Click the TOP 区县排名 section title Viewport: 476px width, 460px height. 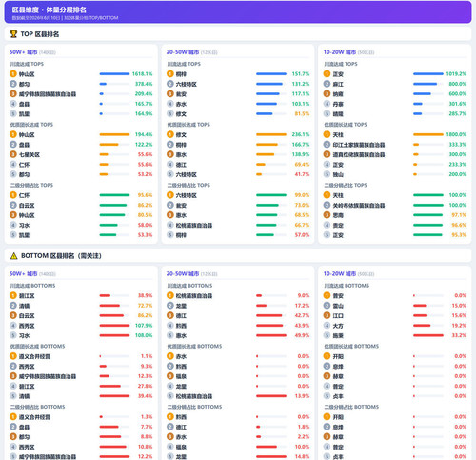click(40, 34)
